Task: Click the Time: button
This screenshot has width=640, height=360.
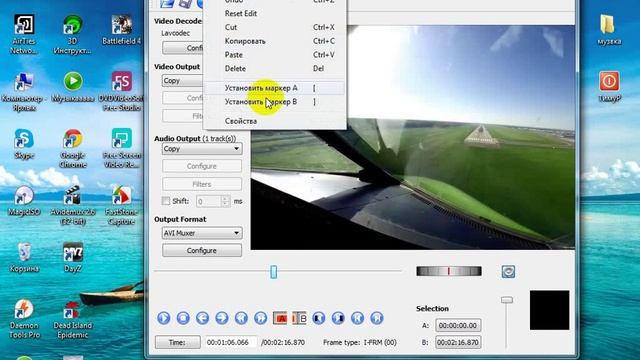Action: click(178, 342)
